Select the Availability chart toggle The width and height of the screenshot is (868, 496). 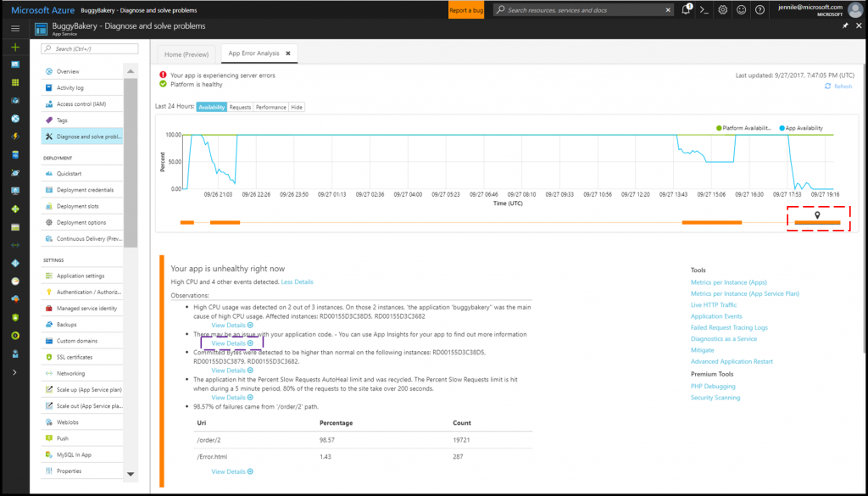[x=211, y=108]
